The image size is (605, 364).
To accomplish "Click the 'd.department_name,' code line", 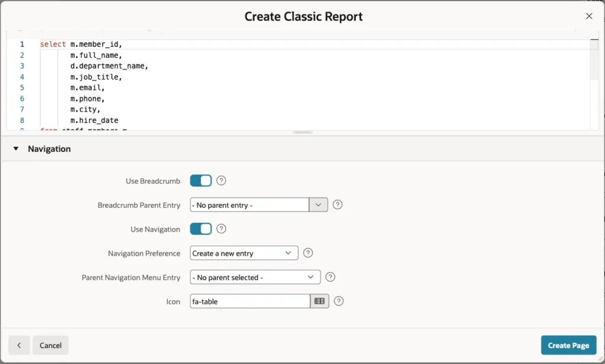I will [x=109, y=66].
